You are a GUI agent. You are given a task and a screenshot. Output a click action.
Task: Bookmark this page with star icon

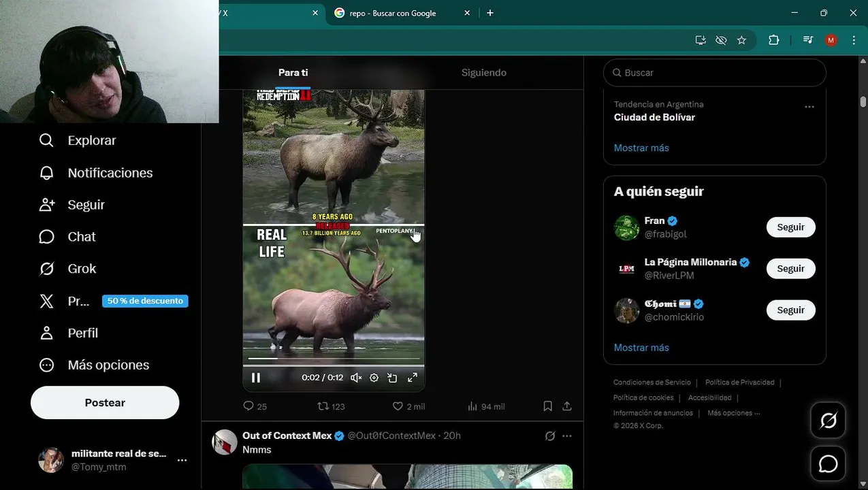pos(741,40)
